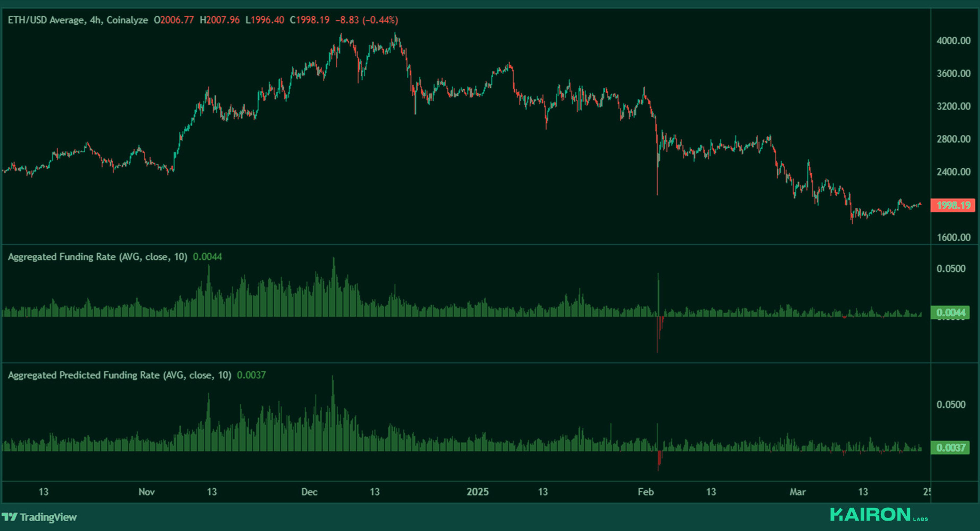Viewport: 980px width, 531px height.
Task: Select the Nov label on time axis
Action: click(146, 492)
